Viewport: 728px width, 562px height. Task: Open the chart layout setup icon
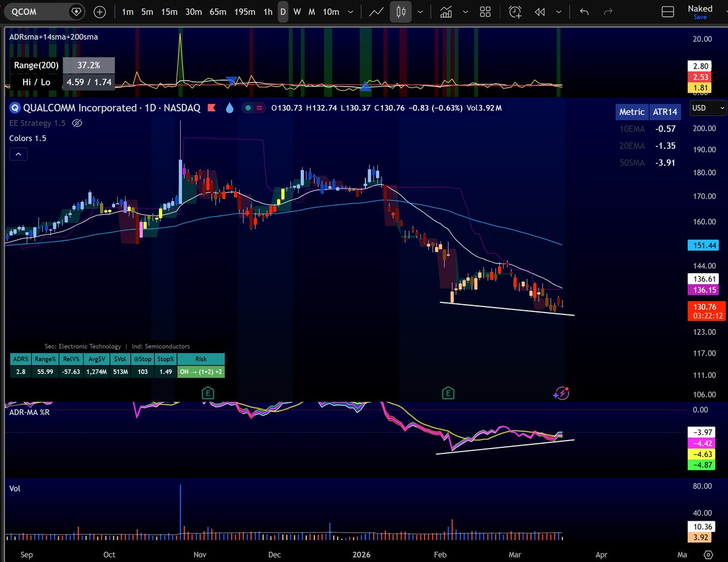coord(667,12)
